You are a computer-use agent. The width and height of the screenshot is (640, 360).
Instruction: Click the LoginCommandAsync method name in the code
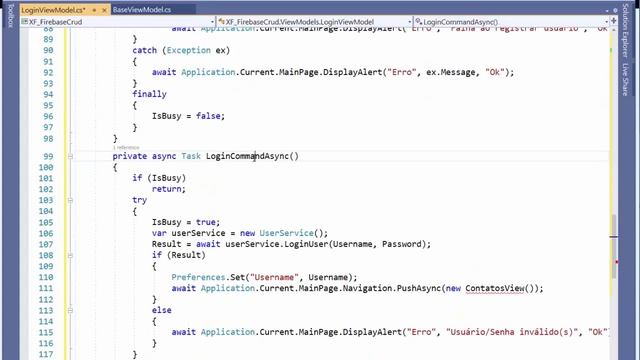(x=247, y=156)
